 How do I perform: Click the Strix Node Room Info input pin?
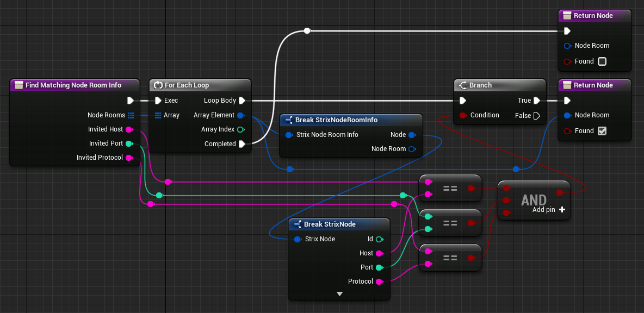(x=289, y=135)
